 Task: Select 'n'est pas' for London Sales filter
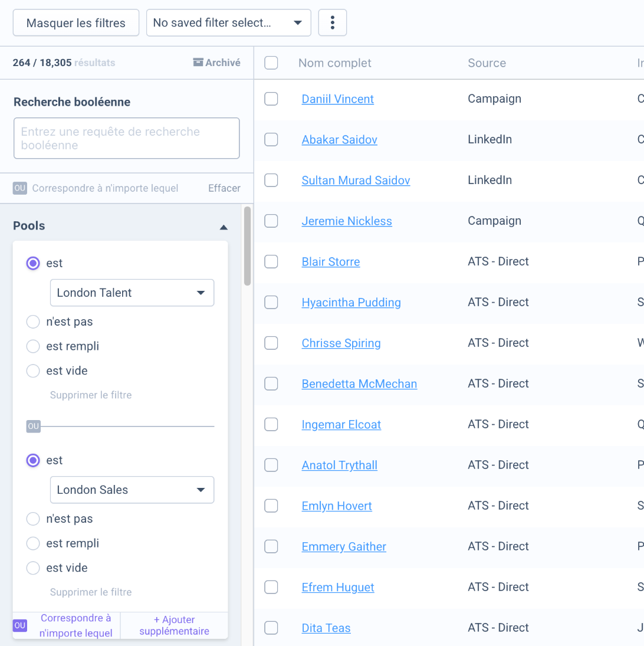33,519
